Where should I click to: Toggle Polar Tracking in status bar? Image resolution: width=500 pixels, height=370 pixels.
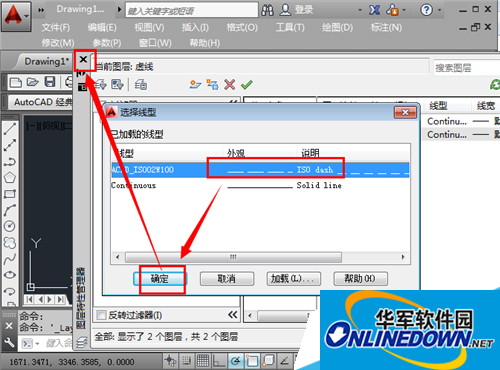point(236,361)
